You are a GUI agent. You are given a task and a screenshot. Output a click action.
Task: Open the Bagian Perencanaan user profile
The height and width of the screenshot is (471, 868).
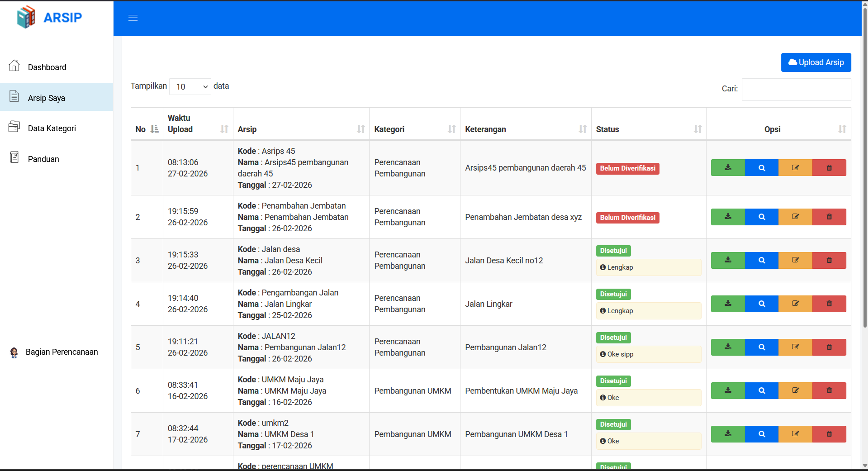pyautogui.click(x=54, y=352)
